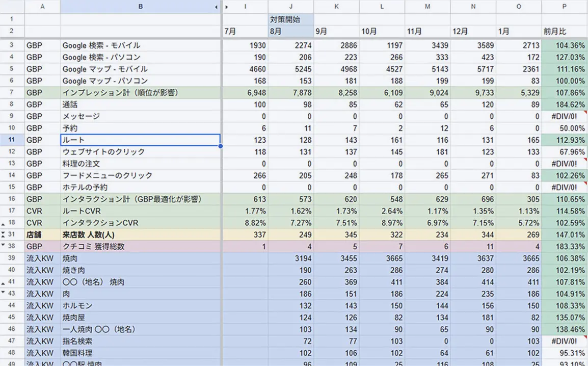Click the 7月 month header cell

(x=245, y=32)
